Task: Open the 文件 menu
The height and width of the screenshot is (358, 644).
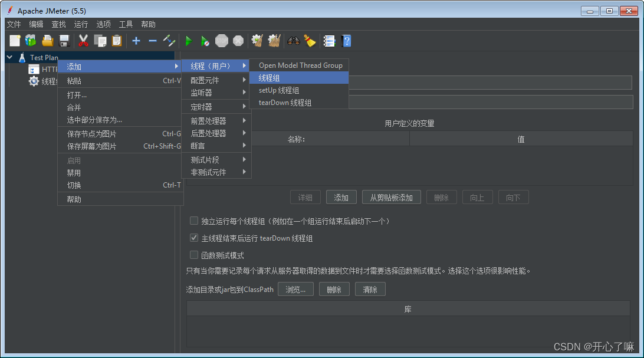Action: point(14,24)
